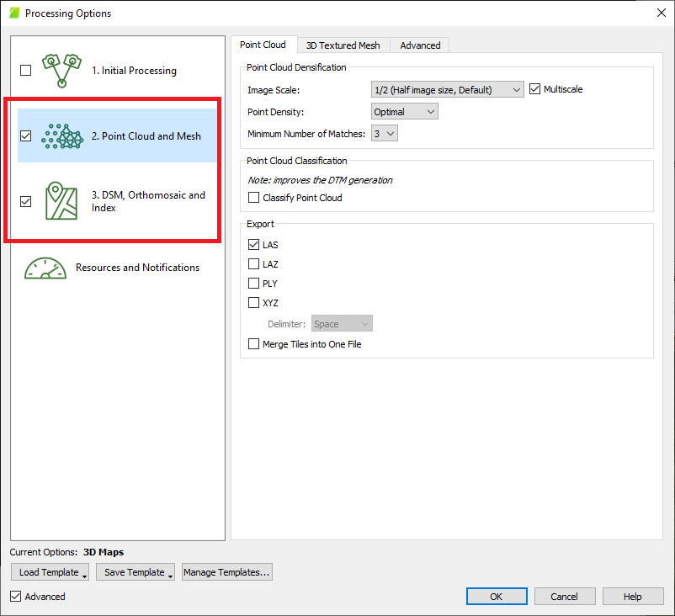Expand the Point Density dropdown
The height and width of the screenshot is (616, 675).
[404, 112]
